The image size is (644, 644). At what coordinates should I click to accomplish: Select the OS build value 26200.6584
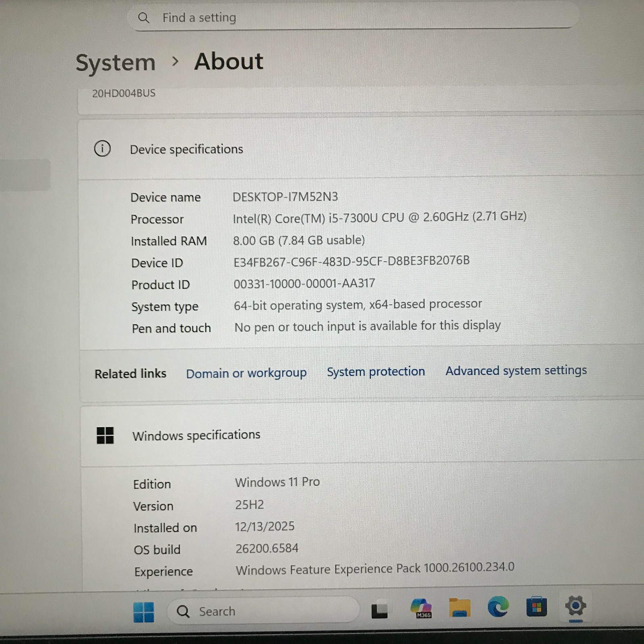tap(267, 548)
